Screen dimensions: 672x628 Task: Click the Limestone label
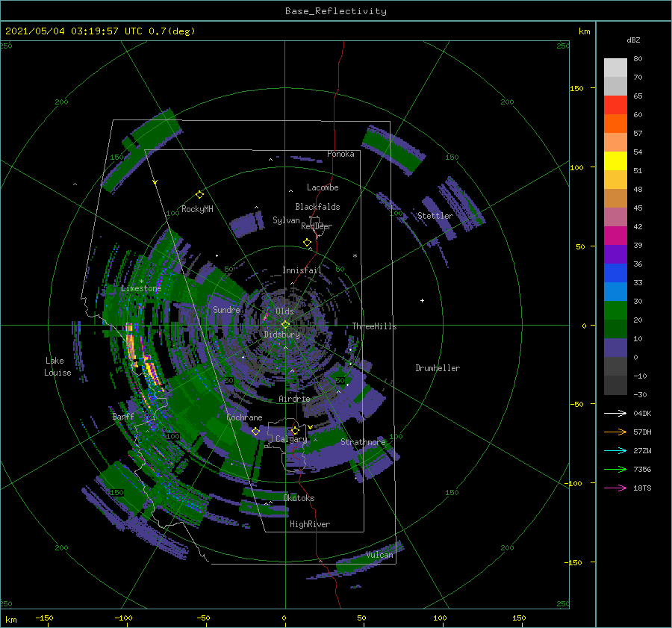pyautogui.click(x=141, y=288)
